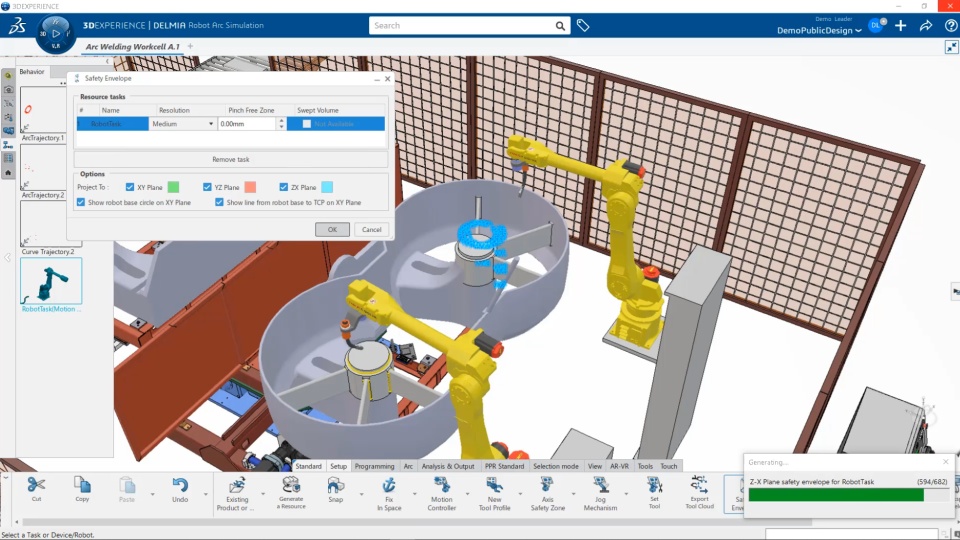The image size is (960, 540).
Task: Click the 3DS logo icon
Action: pos(17,26)
